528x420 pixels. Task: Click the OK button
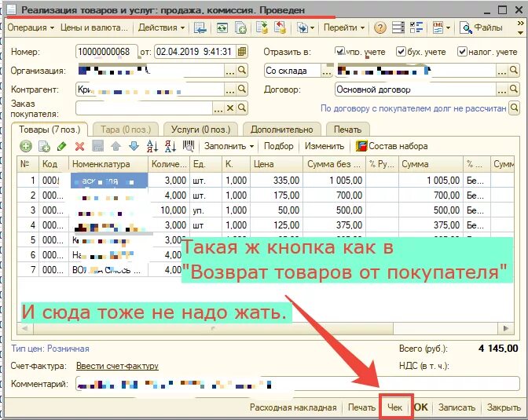420,407
